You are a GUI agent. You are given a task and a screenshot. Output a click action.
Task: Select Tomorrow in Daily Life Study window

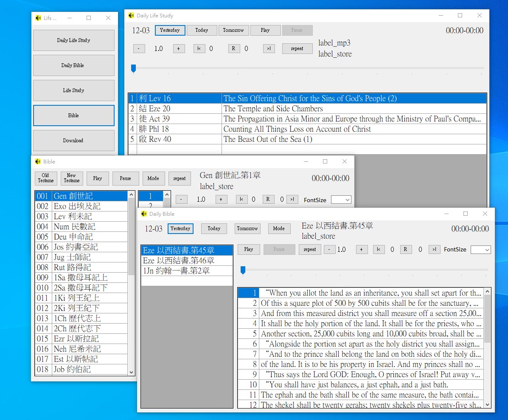[x=233, y=30]
